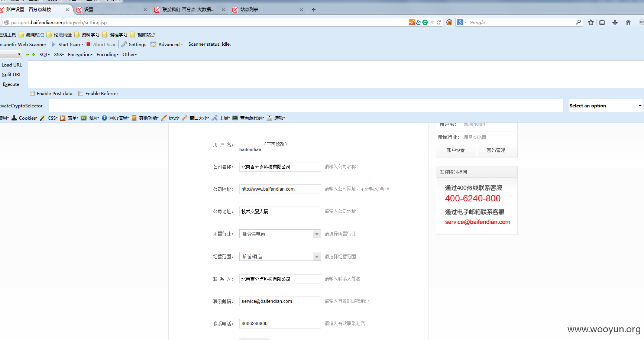Click Split URL in HackBar

12,75
